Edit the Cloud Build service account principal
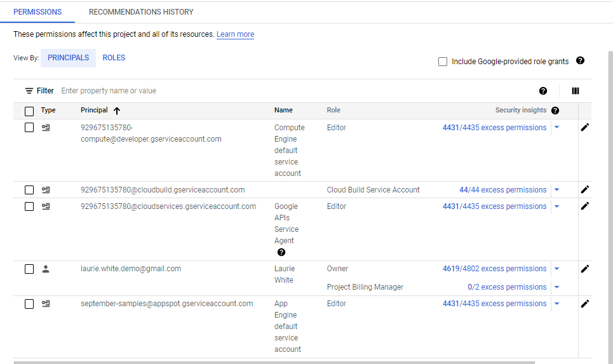This screenshot has height=364, width=613. (x=585, y=189)
